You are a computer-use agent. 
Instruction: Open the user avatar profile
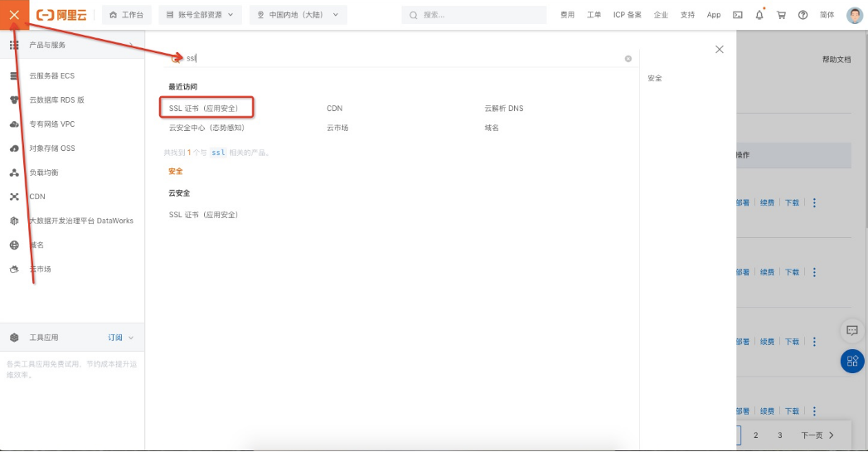(x=854, y=15)
